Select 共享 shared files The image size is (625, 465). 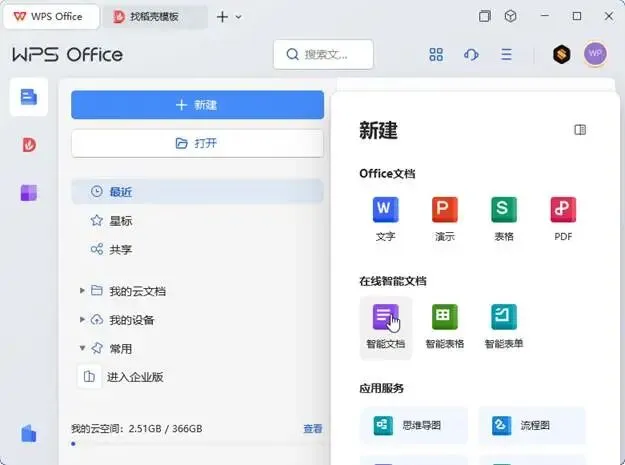click(x=197, y=249)
